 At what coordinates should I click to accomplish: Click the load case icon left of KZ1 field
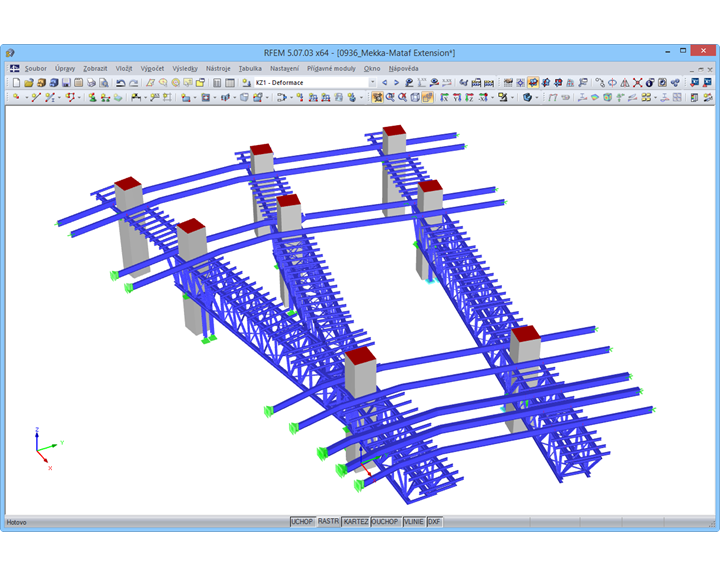pyautogui.click(x=246, y=83)
